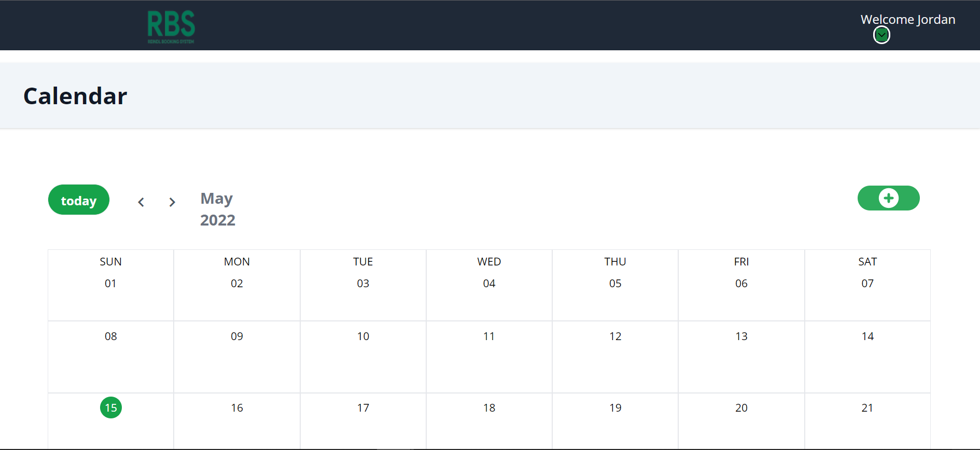
Task: Pick Tuesday 03 in the calendar
Action: 363,284
